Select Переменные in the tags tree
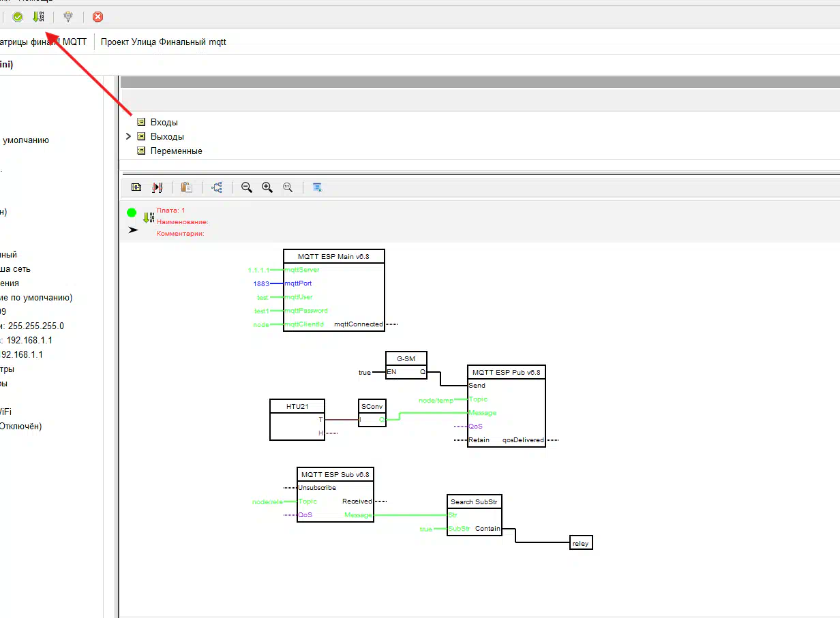 177,151
